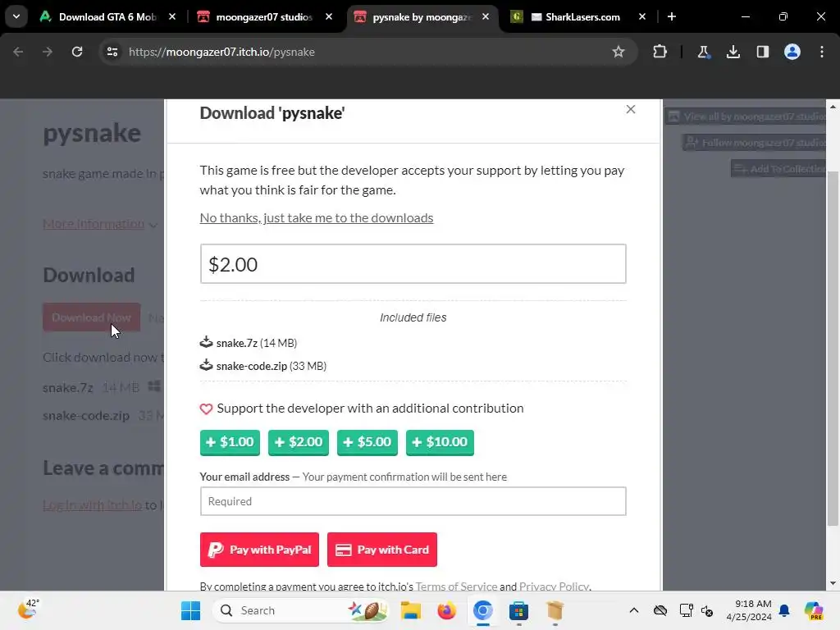Image resolution: width=840 pixels, height=630 pixels.
Task: Open Chrome from the taskbar
Action: tap(482, 610)
